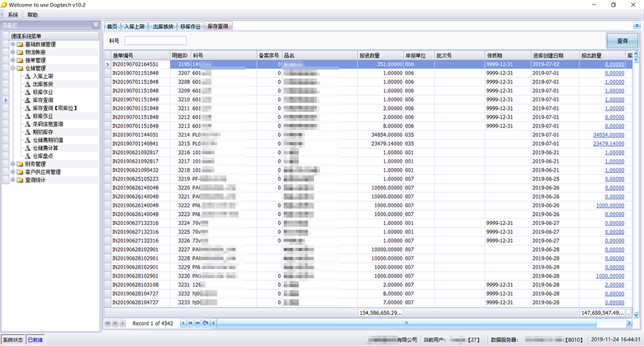Switch to the 出库拣货 tab
Screen dimensions: 644x346
coord(163,27)
